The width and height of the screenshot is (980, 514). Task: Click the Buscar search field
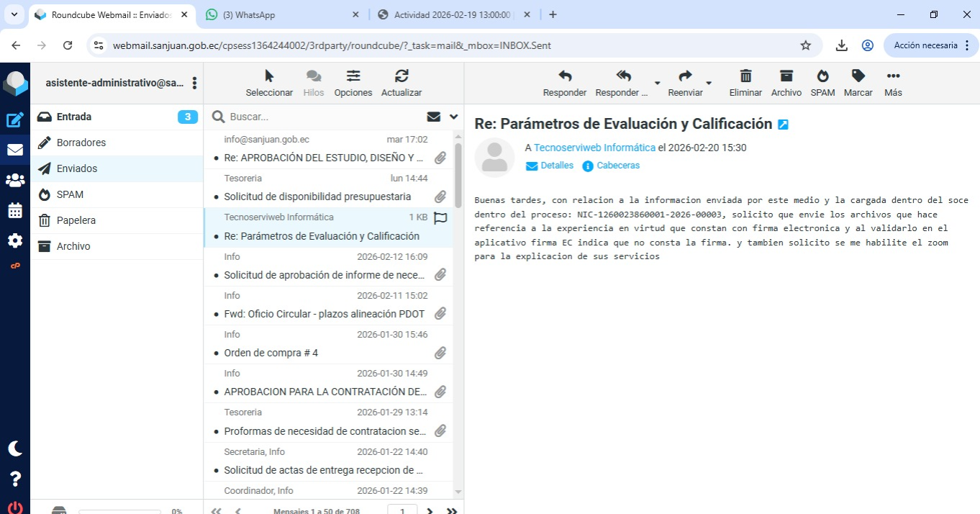(324, 117)
